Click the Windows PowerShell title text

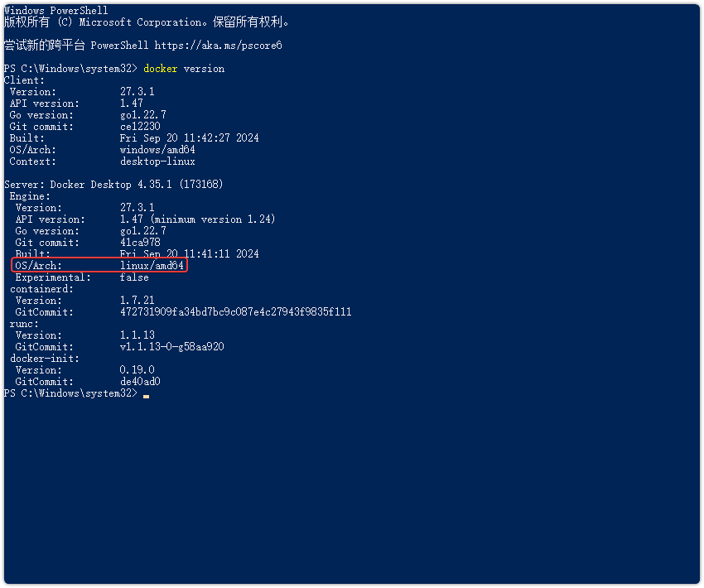pos(56,10)
